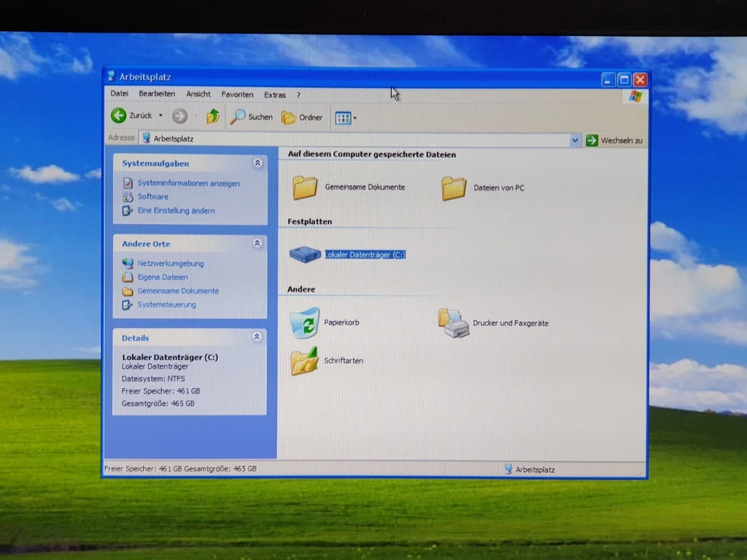Click the Software sidebar icon
The image size is (747, 560).
pos(128,197)
